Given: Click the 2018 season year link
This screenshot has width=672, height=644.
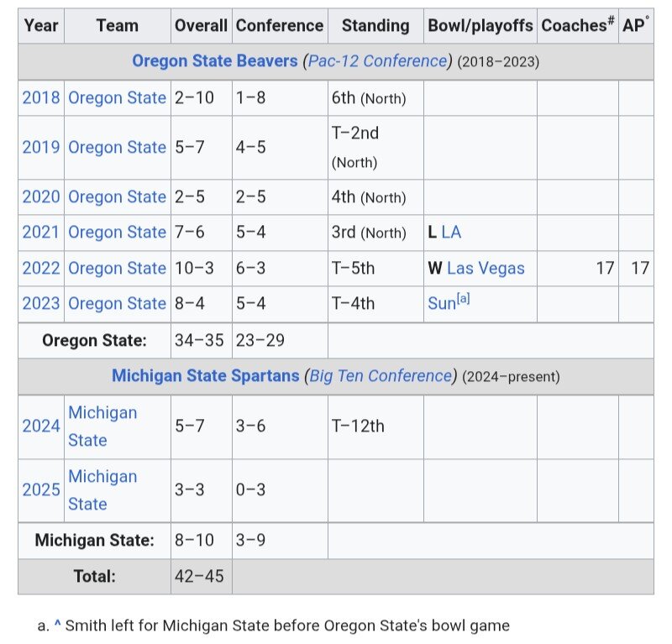Looking at the screenshot, I should 41,97.
